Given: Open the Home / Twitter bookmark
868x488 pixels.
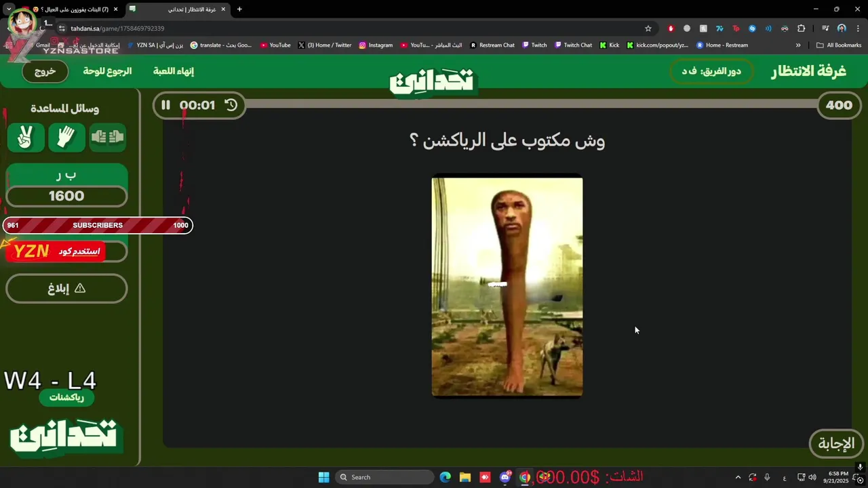Looking at the screenshot, I should (x=325, y=45).
